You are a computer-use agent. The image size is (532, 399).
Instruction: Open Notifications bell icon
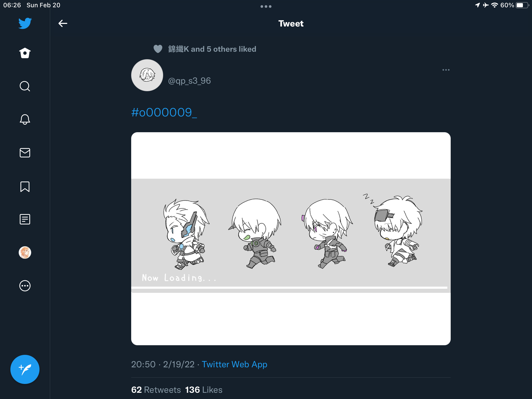coord(25,119)
